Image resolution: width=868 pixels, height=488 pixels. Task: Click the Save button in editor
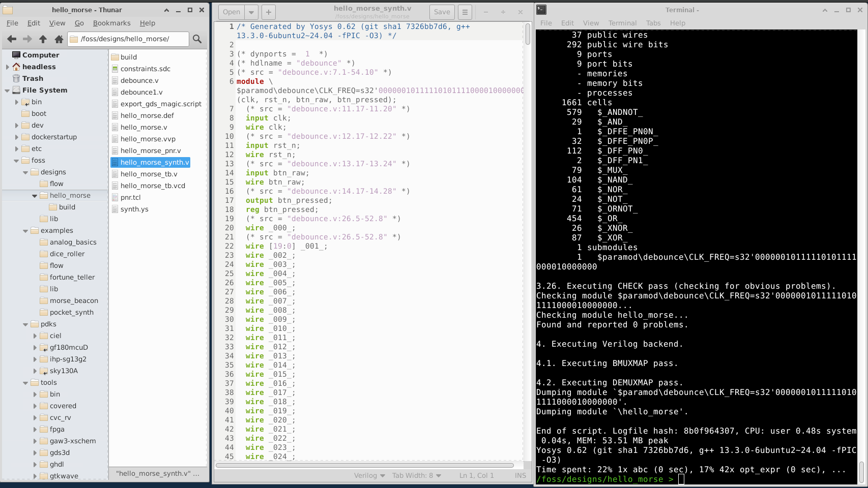(442, 12)
